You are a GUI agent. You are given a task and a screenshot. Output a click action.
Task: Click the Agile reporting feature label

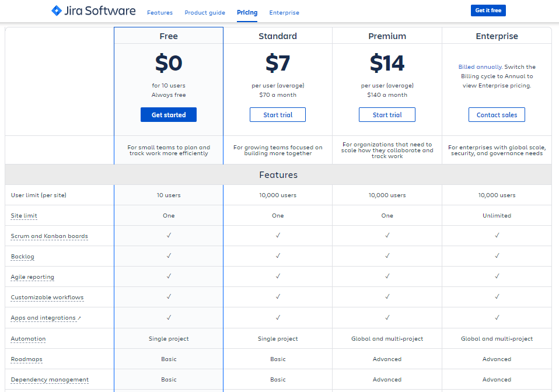tap(33, 277)
